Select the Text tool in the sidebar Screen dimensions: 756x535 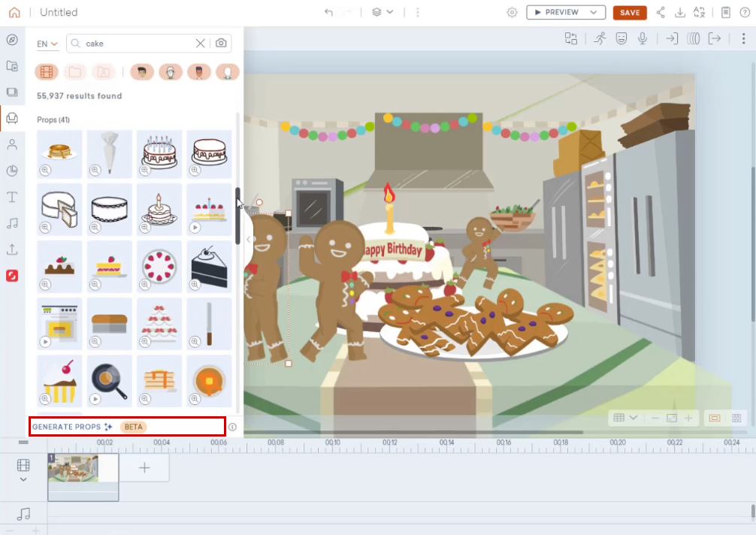pyautogui.click(x=13, y=197)
